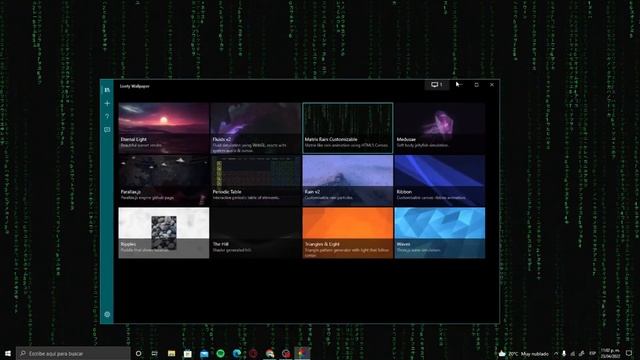Open the ESP language indicator
This screenshot has height=360, width=640.
[593, 353]
